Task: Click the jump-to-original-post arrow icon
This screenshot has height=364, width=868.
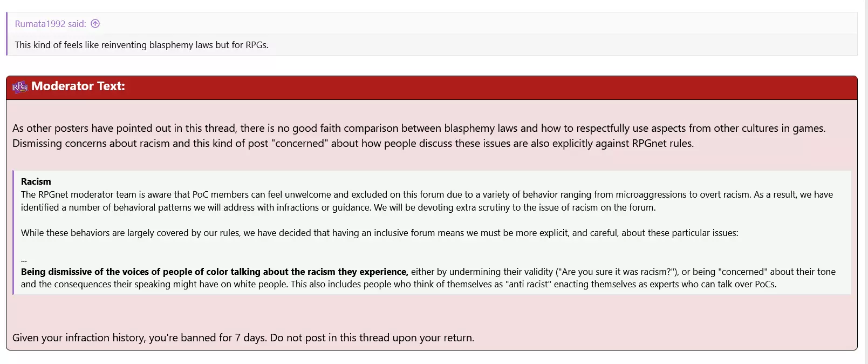Action: [x=95, y=24]
